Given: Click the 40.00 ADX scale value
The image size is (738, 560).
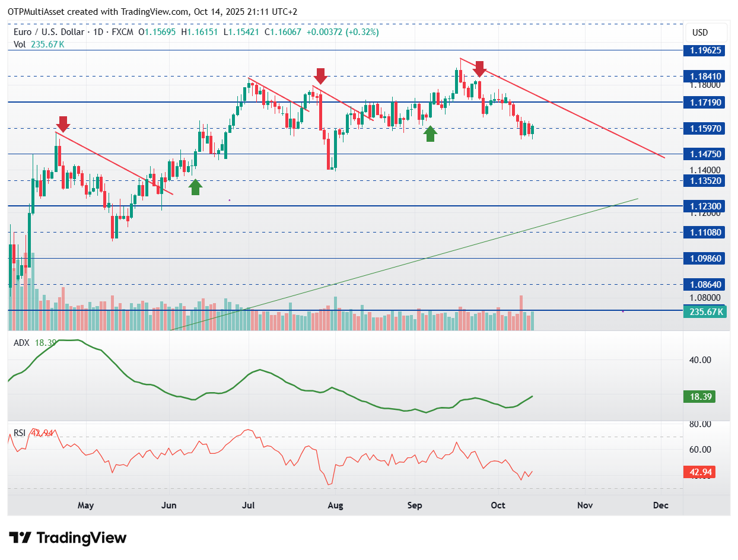Looking at the screenshot, I should (x=700, y=359).
